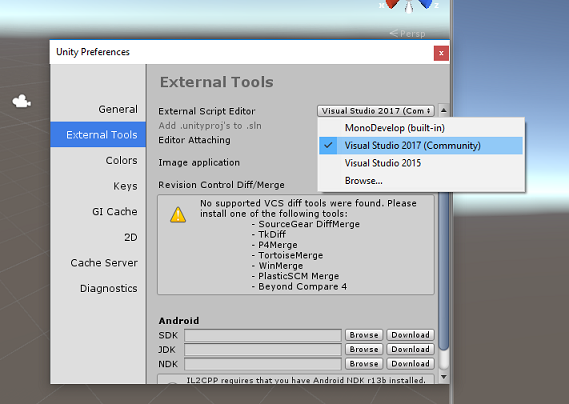Select the Cache Server section
The image size is (569, 404).
(98, 262)
